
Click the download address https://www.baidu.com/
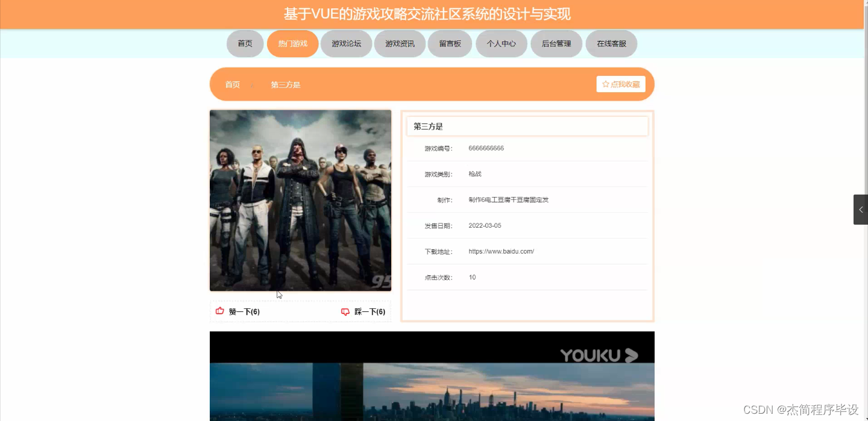click(501, 251)
